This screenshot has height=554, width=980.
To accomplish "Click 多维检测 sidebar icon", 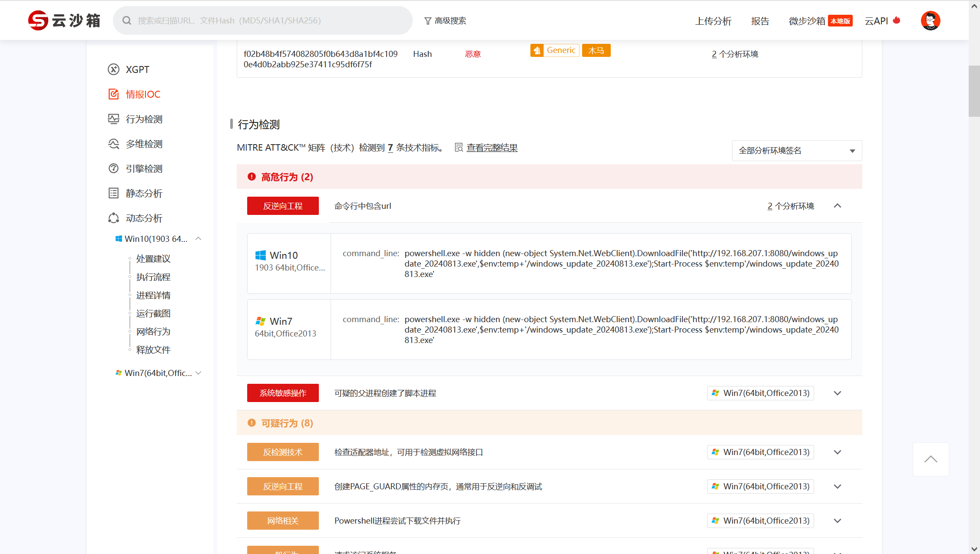I will 113,144.
